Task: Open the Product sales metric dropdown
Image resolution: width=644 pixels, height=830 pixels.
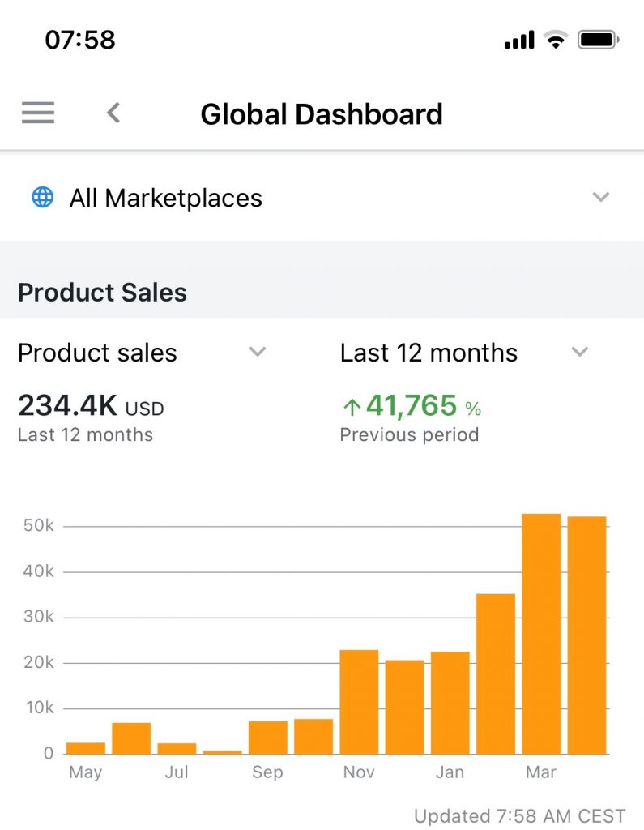Action: coord(257,352)
